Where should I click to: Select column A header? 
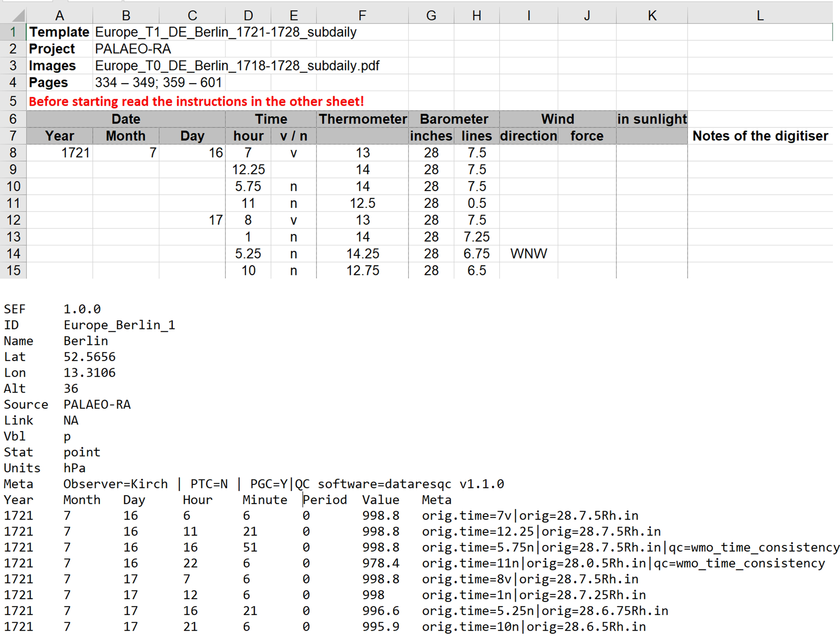tap(59, 16)
